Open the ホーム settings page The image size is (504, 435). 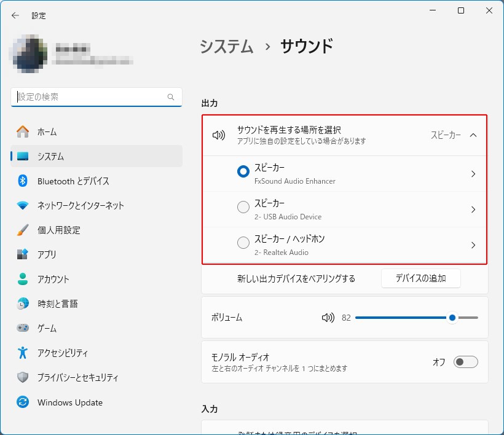tap(47, 131)
